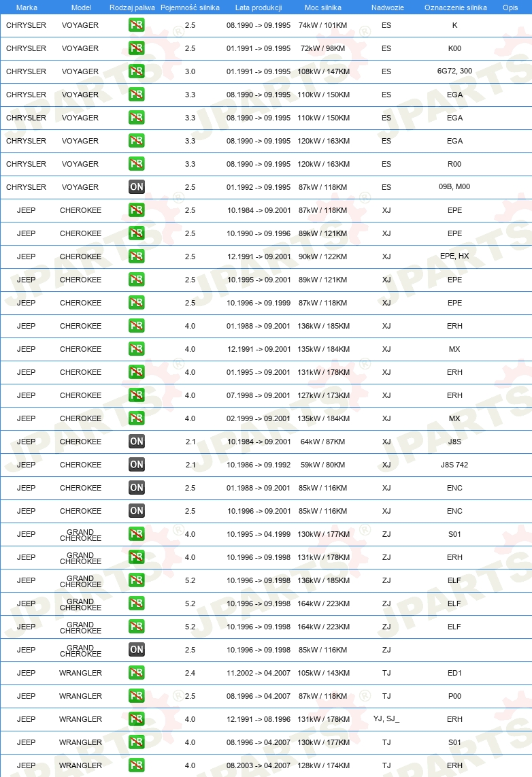This screenshot has width=532, height=777.
Task: Click petrol icon in Wrangler P00 row
Action: click(x=136, y=696)
